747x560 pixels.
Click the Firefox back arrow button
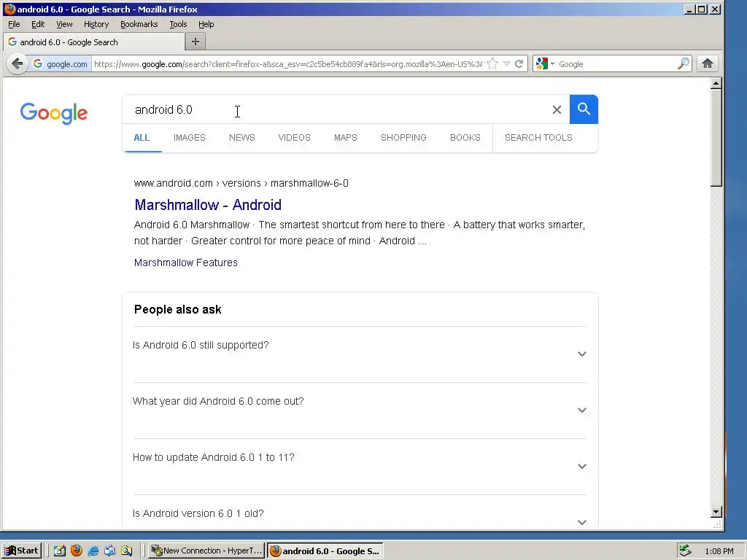(18, 63)
